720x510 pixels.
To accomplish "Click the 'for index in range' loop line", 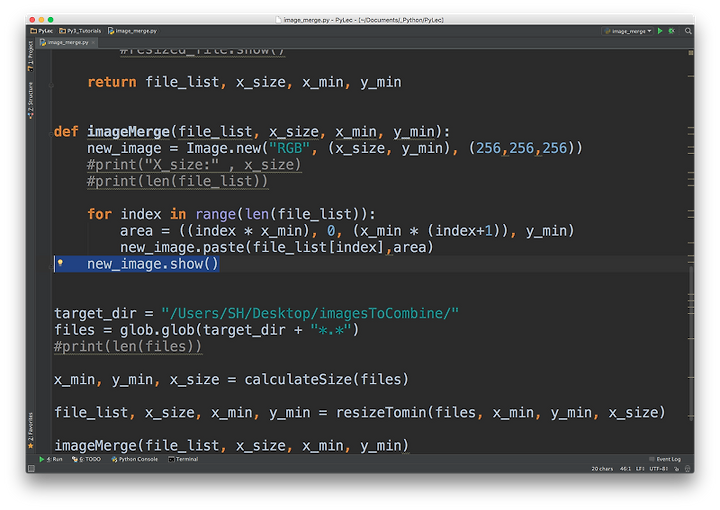I will tap(231, 214).
